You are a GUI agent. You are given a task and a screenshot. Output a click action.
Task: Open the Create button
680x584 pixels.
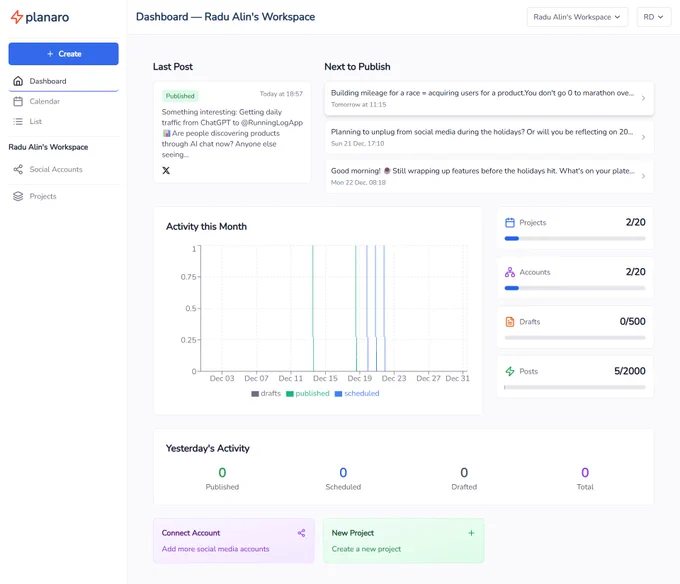click(x=63, y=54)
